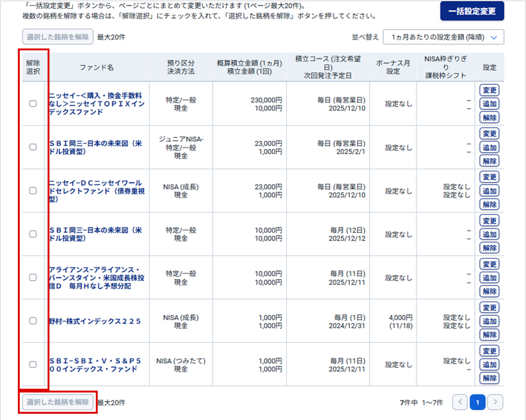Click 解除 for the 野村−株式インデックス225 row
This screenshot has width=526, height=420.
tap(489, 335)
